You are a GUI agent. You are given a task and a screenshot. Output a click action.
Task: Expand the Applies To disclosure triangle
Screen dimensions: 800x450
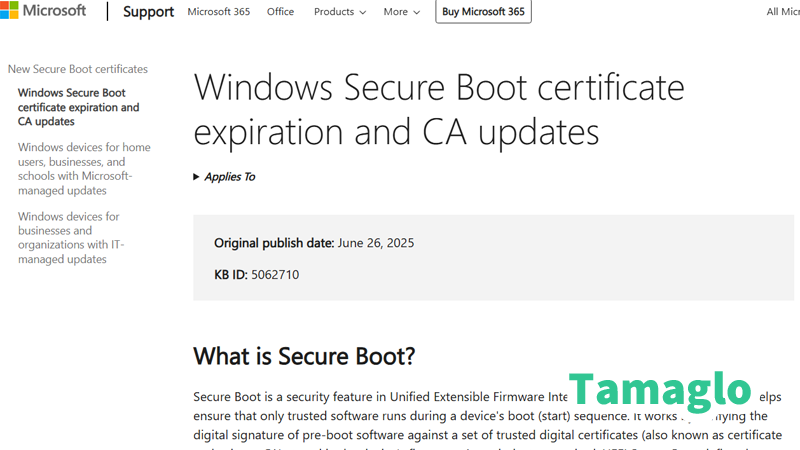[197, 177]
